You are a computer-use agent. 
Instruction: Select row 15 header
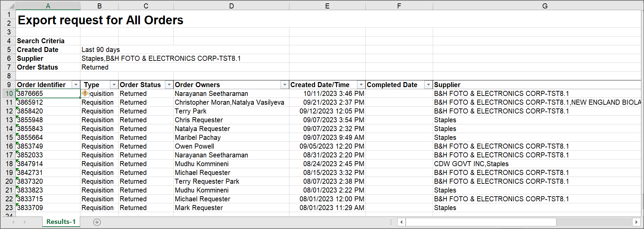[9, 137]
